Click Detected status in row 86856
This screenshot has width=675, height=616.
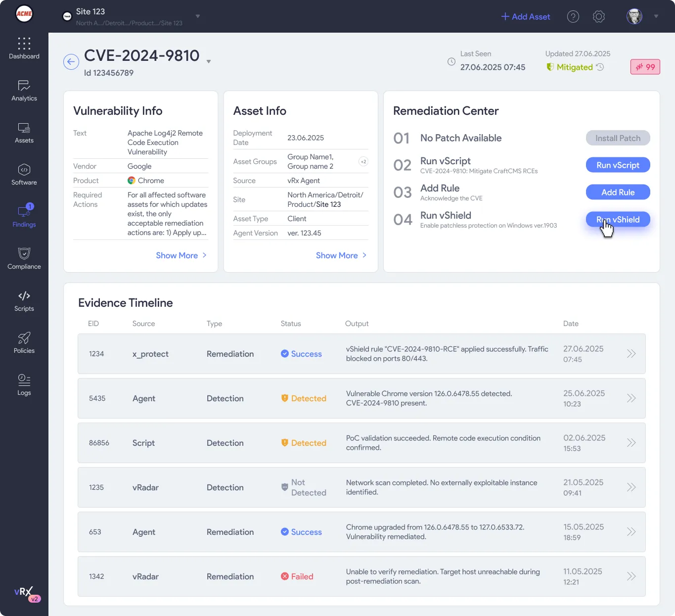click(304, 443)
